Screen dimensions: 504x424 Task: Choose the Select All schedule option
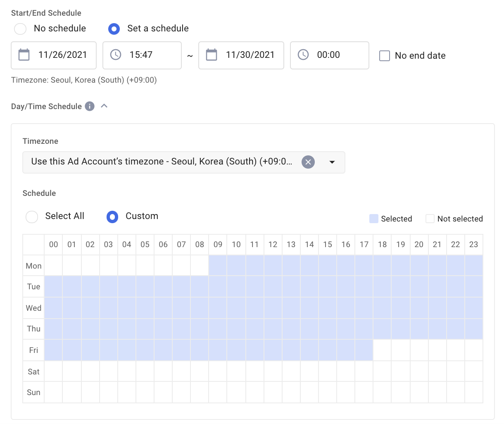click(32, 217)
